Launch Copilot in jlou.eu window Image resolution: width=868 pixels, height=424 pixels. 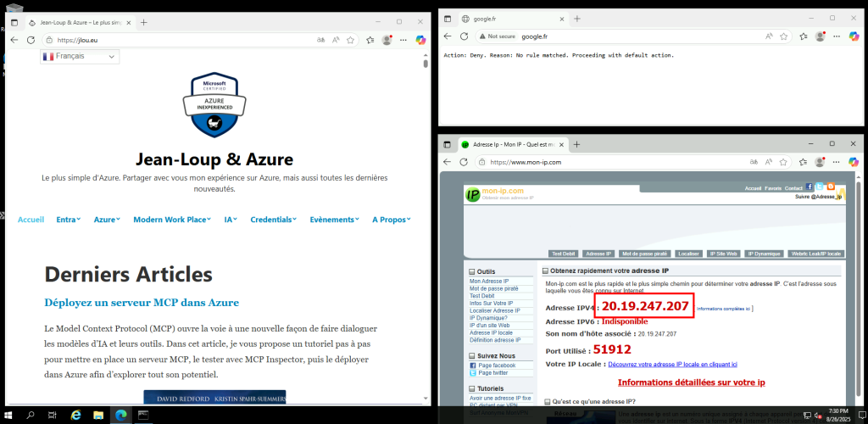point(420,40)
